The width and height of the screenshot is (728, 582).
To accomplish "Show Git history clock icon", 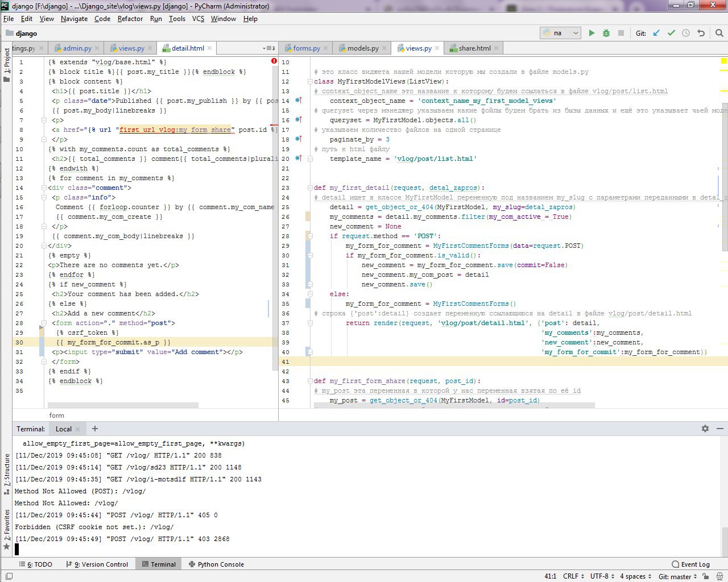I will pos(686,33).
